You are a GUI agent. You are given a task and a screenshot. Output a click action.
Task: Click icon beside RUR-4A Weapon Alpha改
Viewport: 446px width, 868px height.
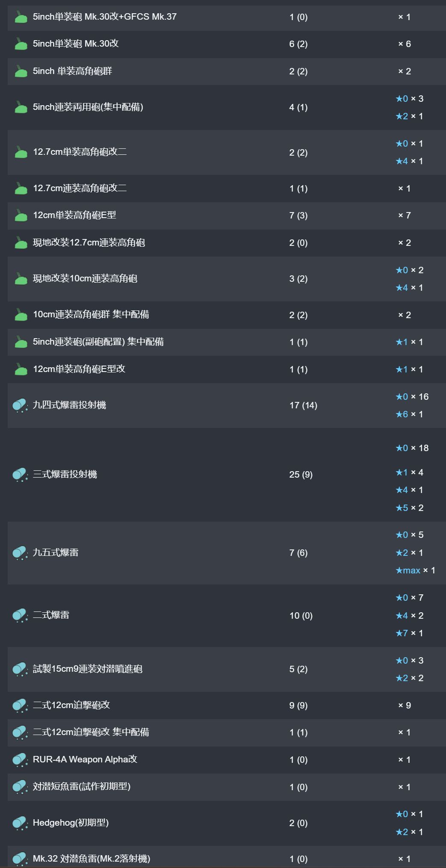tap(20, 760)
